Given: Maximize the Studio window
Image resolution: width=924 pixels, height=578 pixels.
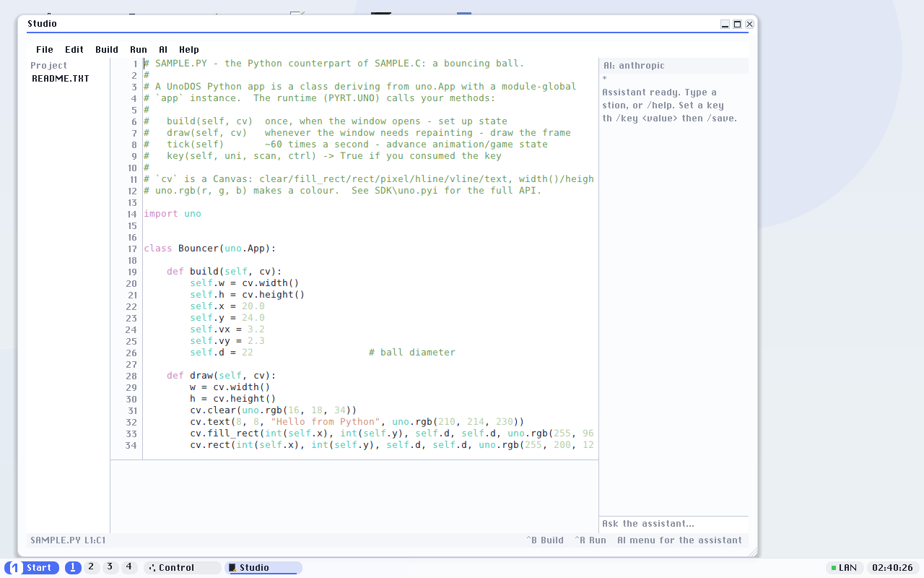Looking at the screenshot, I should click(x=737, y=24).
